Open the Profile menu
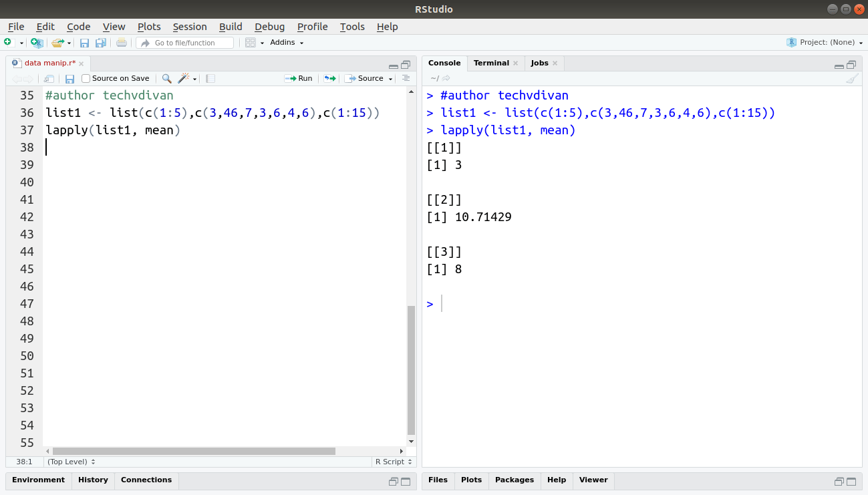The image size is (868, 495). [312, 27]
